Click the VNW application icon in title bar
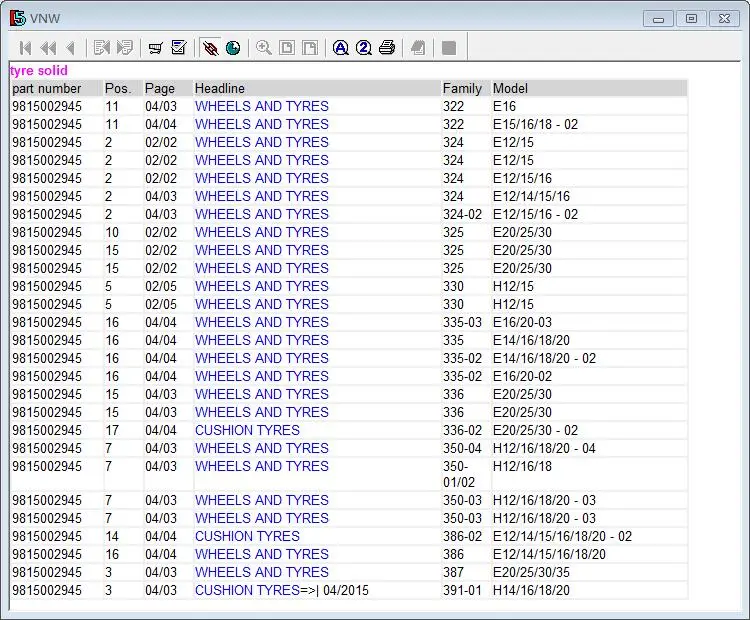Viewport: 750px width, 620px height. pyautogui.click(x=18, y=18)
